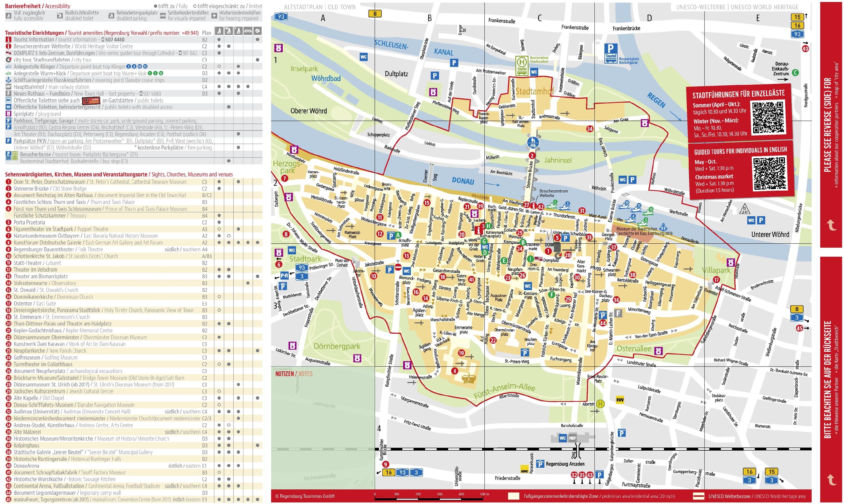Screen dimensions: 844x504
Task: Click the 500 m scale bar
Action: coord(429,499)
